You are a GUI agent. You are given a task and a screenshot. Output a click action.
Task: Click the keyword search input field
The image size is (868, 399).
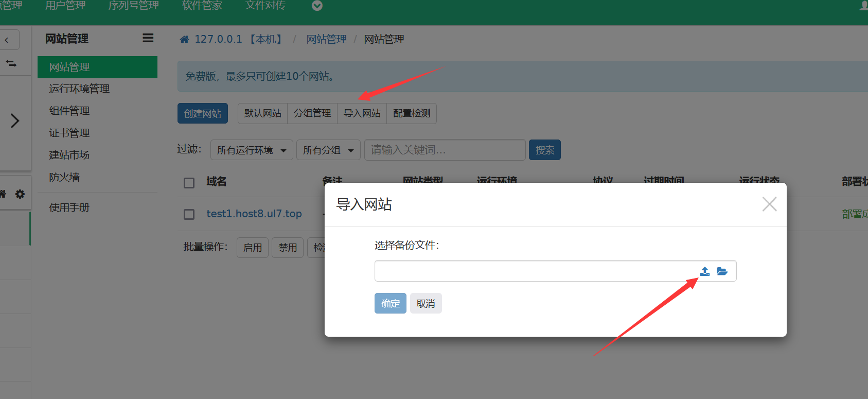(x=445, y=150)
